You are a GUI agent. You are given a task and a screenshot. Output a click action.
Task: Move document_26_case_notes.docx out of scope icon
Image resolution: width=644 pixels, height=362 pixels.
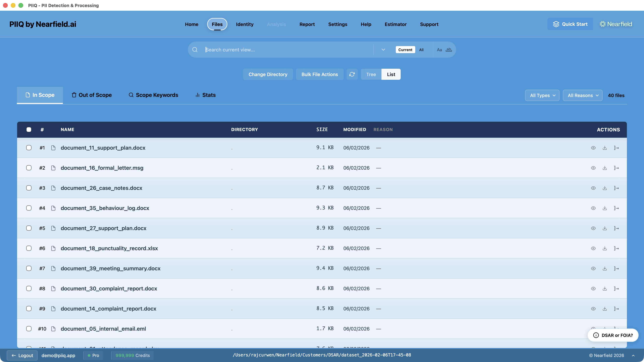(616, 188)
